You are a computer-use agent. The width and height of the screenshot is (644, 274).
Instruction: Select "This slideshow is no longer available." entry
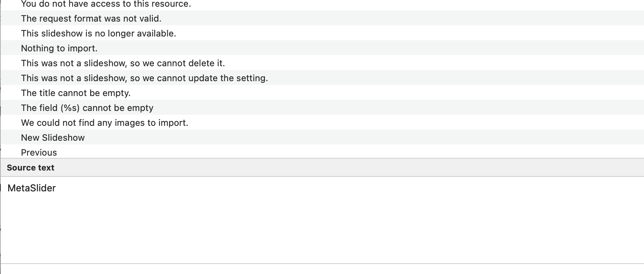click(x=98, y=34)
